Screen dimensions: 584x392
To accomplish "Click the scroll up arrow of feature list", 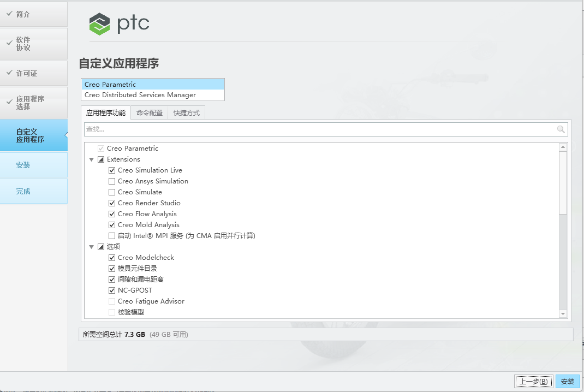I will [563, 147].
